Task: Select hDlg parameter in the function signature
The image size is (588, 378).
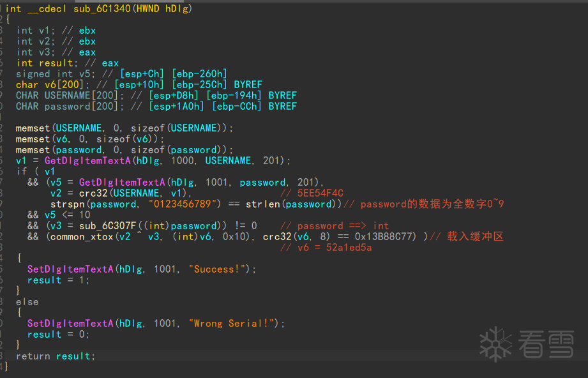Action: click(x=177, y=9)
